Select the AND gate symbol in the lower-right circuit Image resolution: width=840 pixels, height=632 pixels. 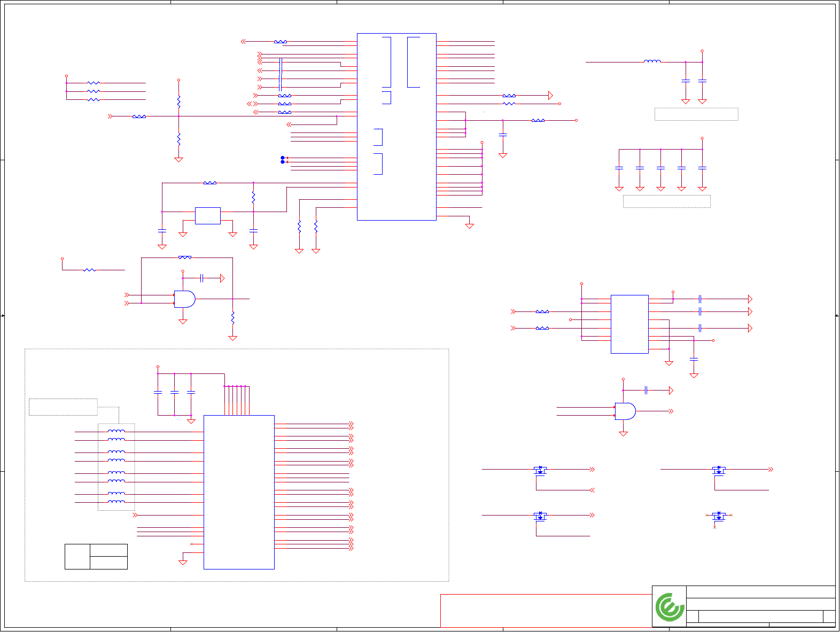click(x=625, y=411)
